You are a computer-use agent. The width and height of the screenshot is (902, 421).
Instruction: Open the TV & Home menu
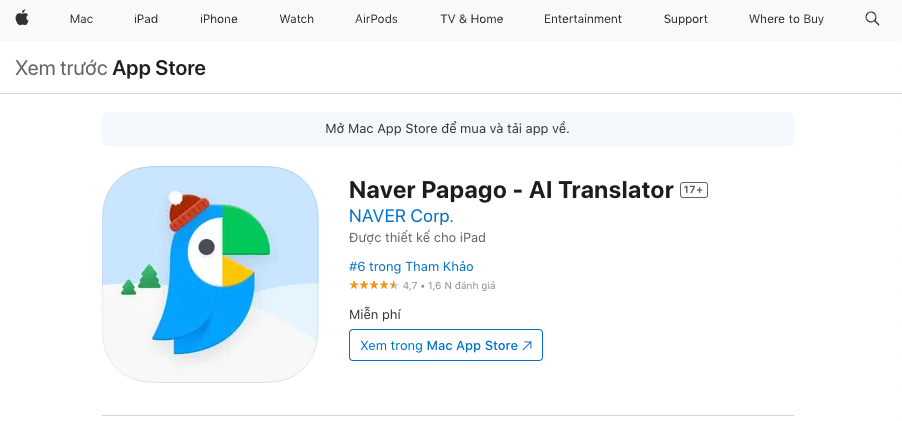472,19
